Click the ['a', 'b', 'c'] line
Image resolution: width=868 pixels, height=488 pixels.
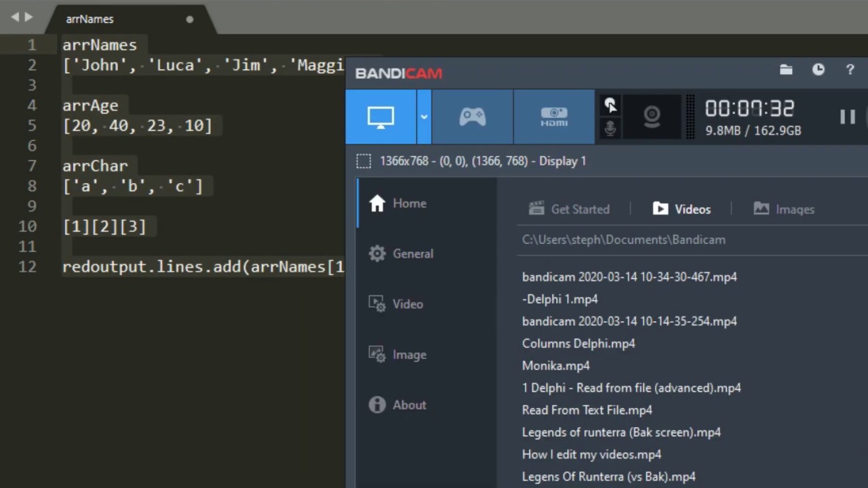point(133,186)
